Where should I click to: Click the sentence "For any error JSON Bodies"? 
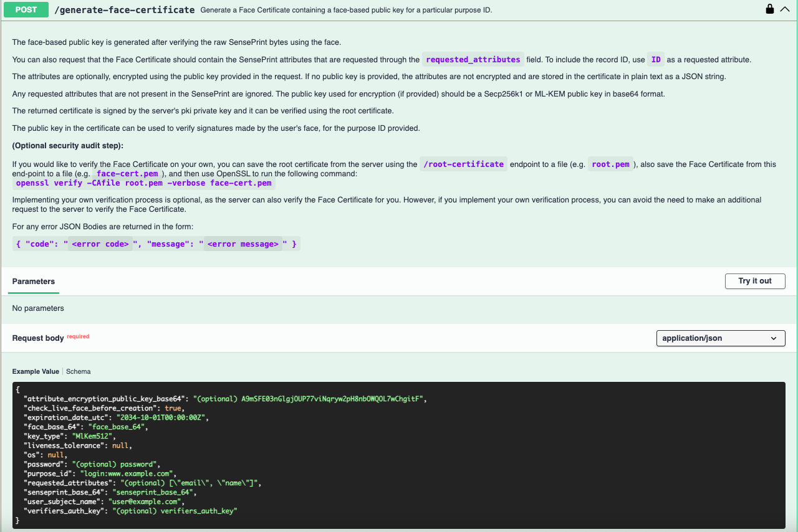tap(103, 227)
